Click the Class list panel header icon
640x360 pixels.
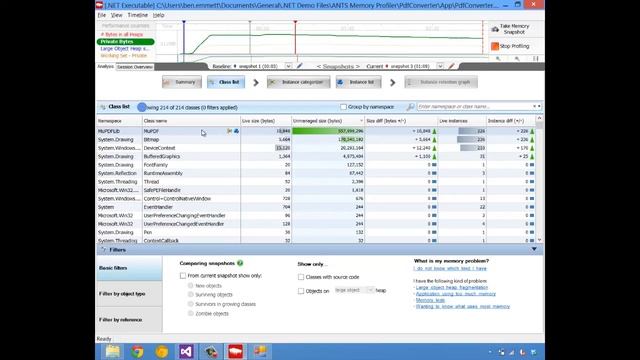click(103, 107)
